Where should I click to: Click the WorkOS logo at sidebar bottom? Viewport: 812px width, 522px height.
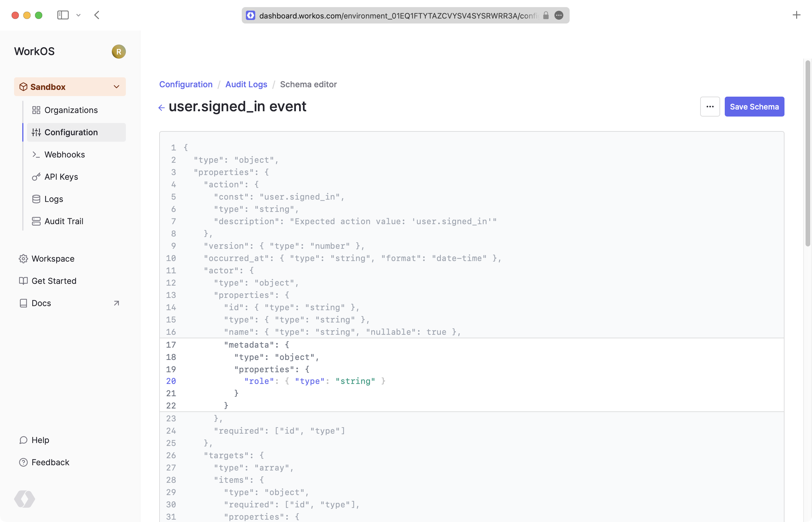coord(24,499)
